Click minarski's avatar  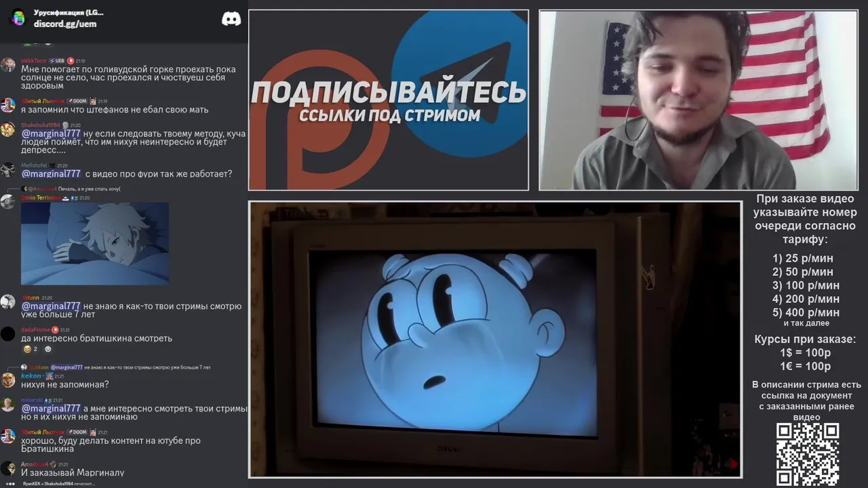(x=7, y=405)
